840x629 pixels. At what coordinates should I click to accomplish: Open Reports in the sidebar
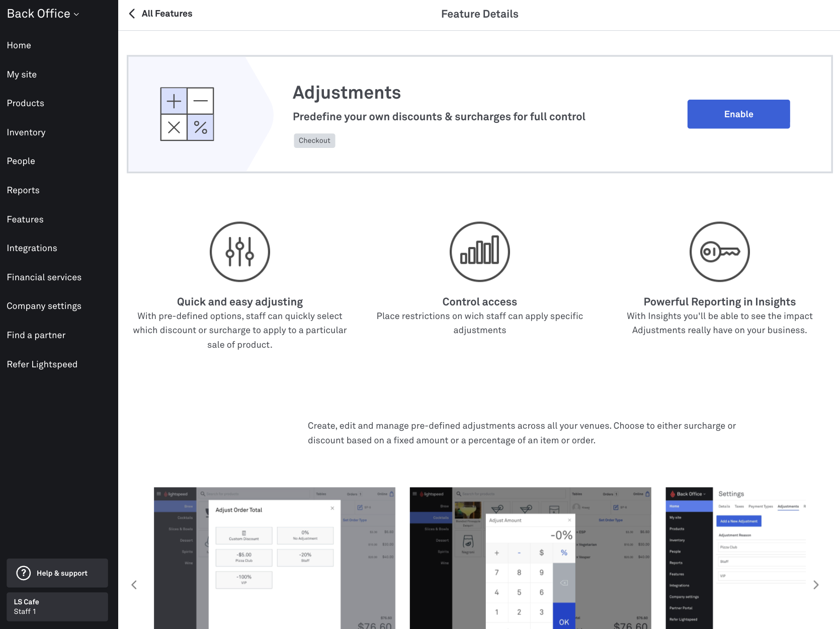click(23, 190)
